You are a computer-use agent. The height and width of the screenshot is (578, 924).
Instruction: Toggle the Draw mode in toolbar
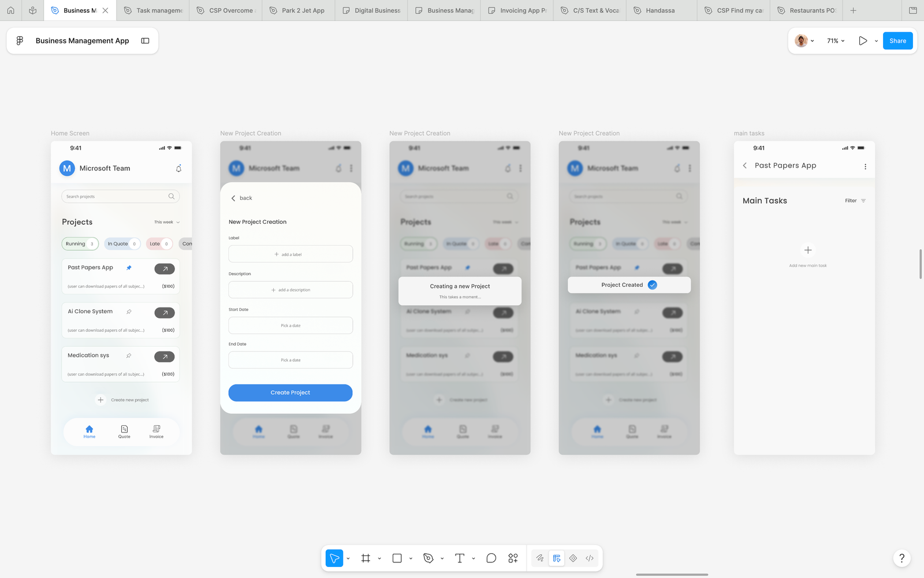pos(539,558)
